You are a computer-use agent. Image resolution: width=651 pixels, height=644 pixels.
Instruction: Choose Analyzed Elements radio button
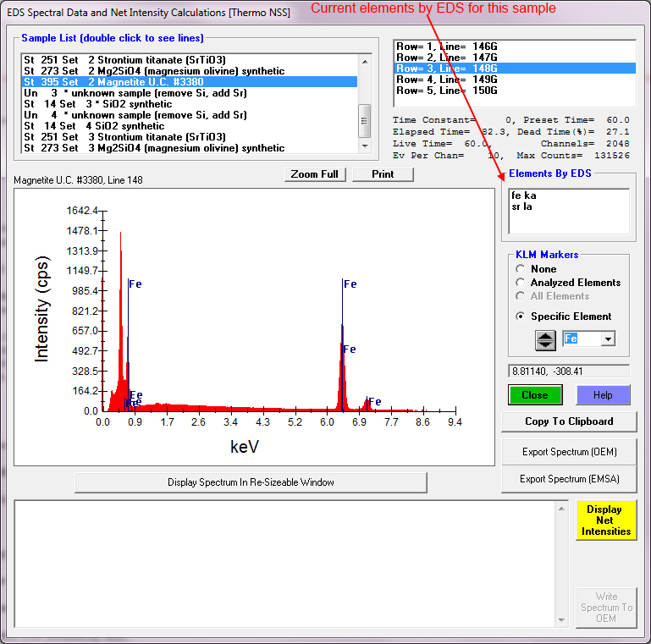(521, 283)
